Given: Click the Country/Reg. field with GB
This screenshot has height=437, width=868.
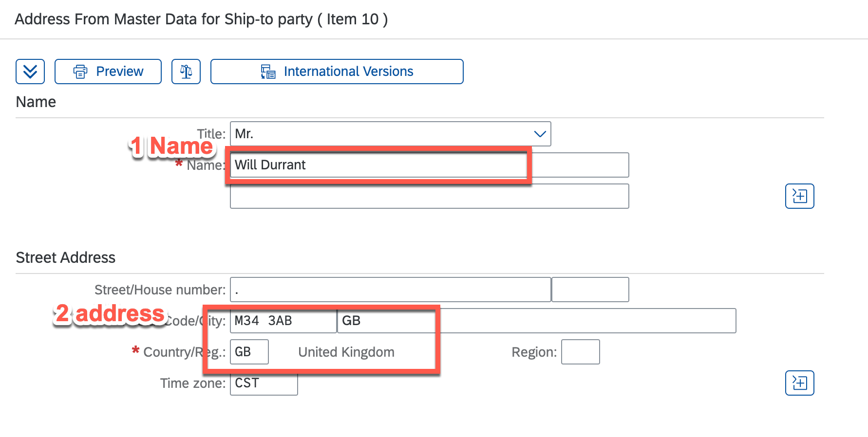Looking at the screenshot, I should pyautogui.click(x=249, y=352).
